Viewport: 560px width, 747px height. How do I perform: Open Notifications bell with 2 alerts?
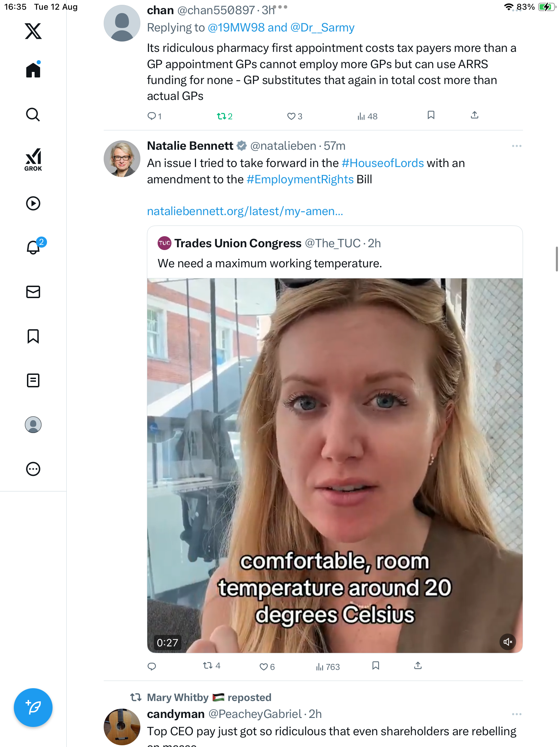click(x=34, y=247)
